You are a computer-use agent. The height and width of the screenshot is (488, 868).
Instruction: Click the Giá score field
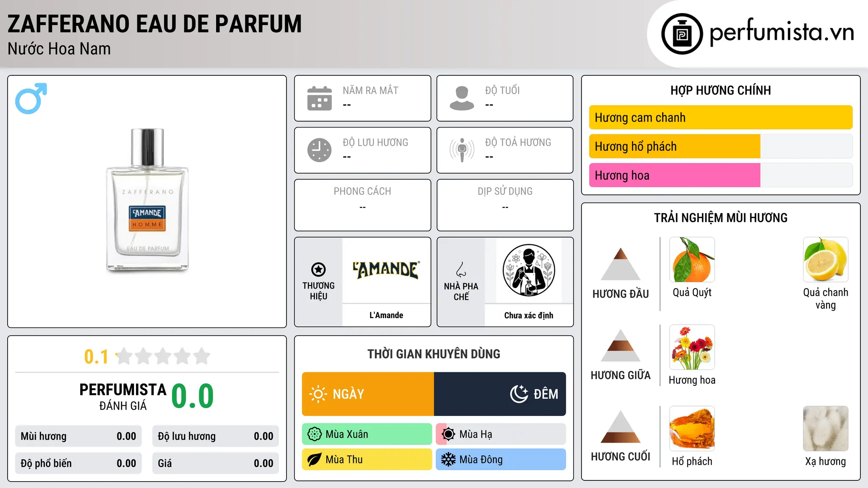point(215,463)
